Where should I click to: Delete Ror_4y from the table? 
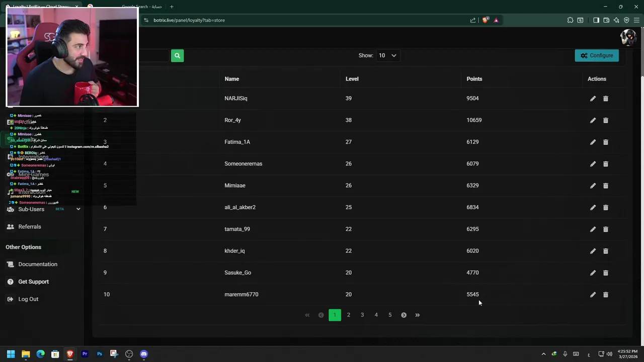(x=606, y=120)
